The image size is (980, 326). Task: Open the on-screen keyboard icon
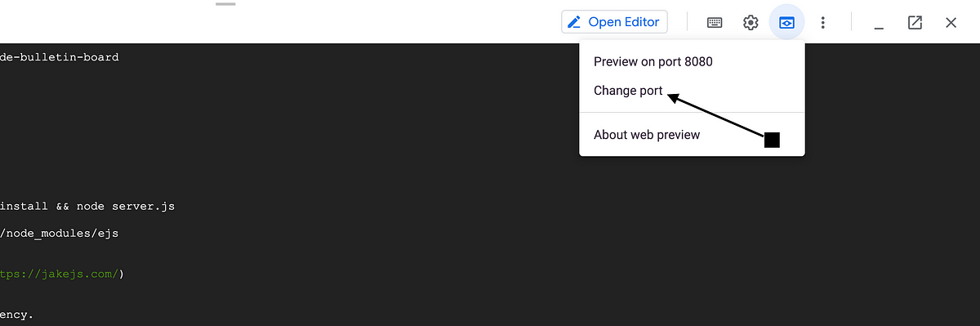point(715,22)
